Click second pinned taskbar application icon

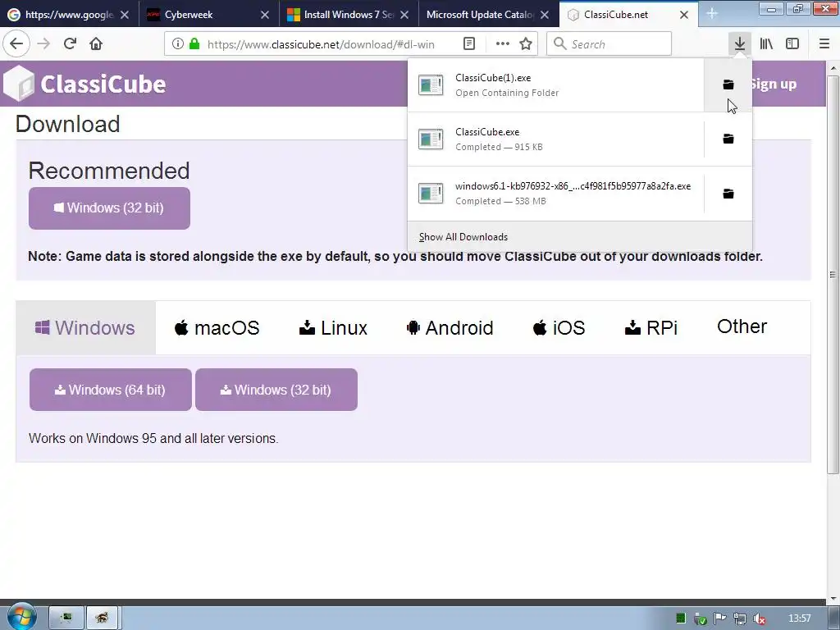click(x=103, y=618)
